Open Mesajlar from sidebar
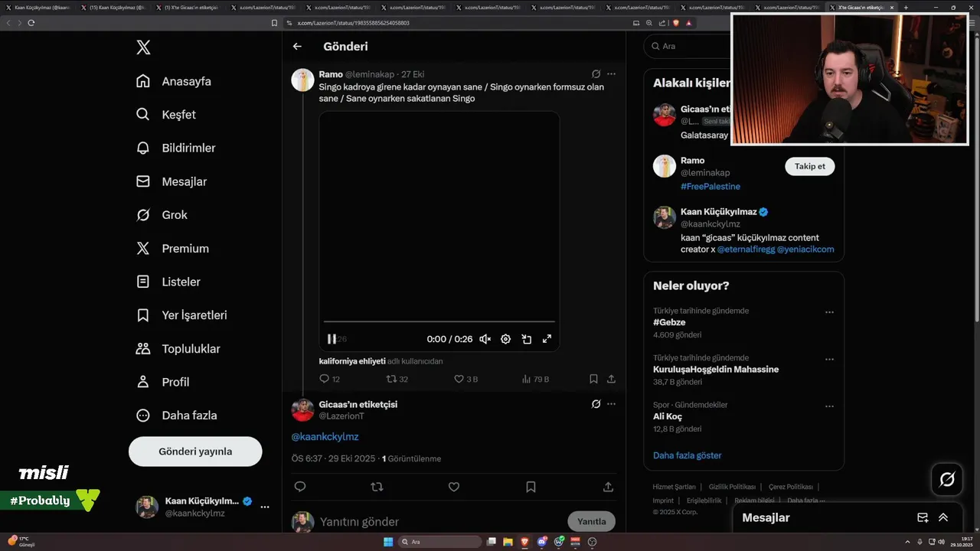Image resolution: width=980 pixels, height=551 pixels. (x=171, y=181)
